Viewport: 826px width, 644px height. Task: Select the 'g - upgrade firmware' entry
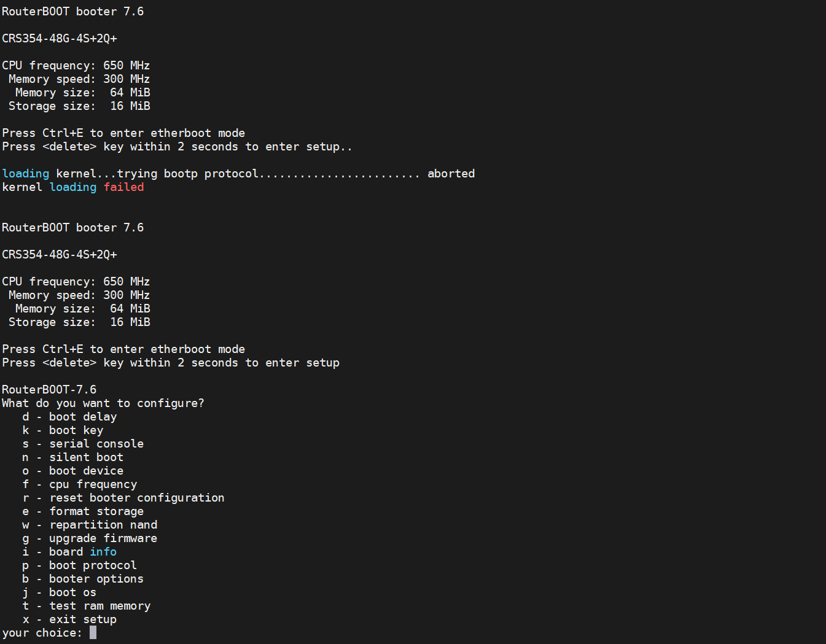point(90,538)
